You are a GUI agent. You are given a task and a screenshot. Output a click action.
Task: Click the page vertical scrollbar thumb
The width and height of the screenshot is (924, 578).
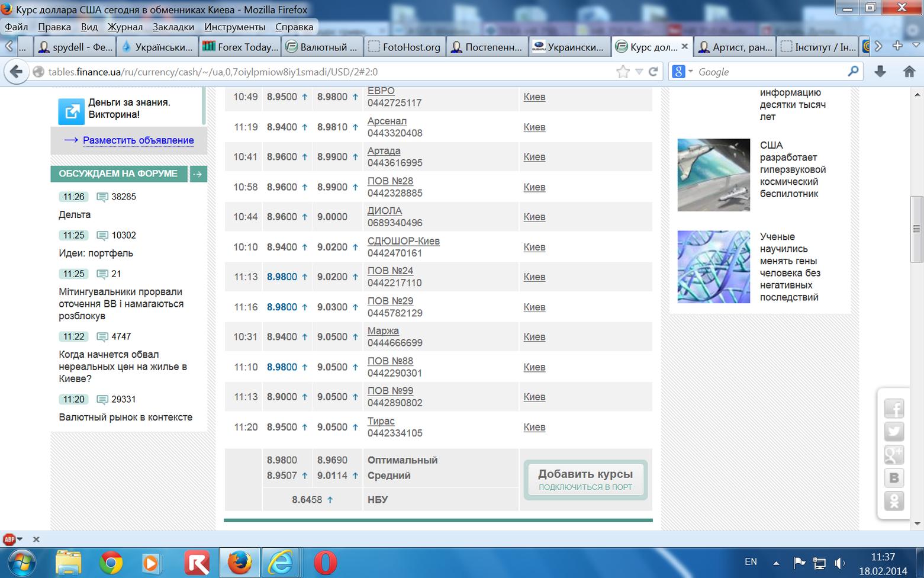916,229
